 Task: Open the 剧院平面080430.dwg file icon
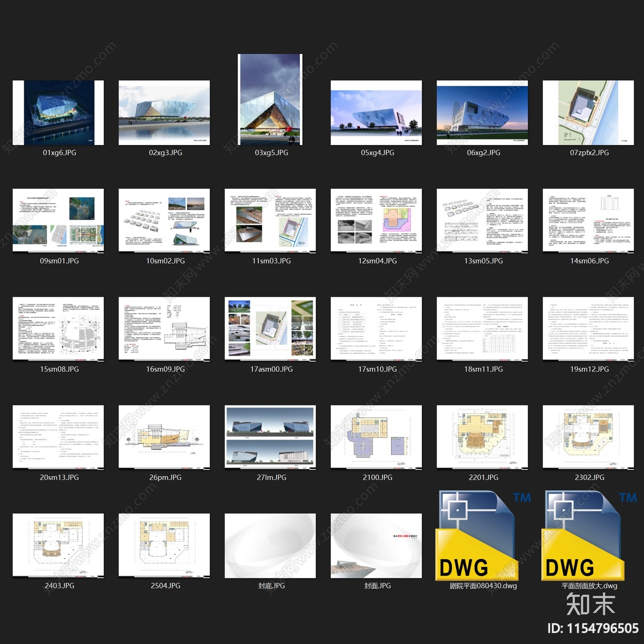482,535
